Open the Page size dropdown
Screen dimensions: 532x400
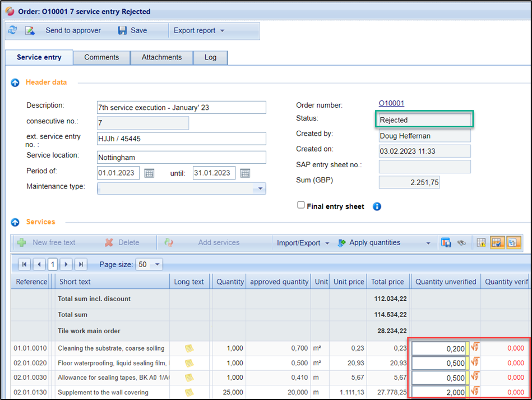(x=156, y=264)
